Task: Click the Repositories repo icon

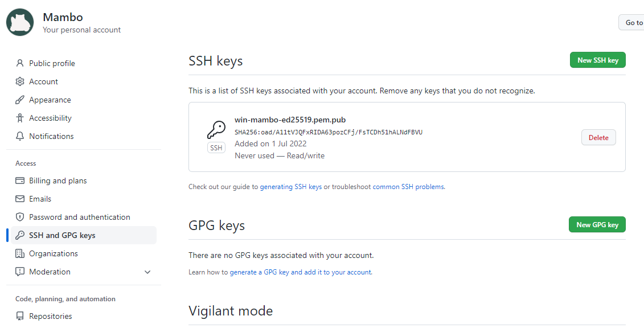Action: pyautogui.click(x=20, y=316)
